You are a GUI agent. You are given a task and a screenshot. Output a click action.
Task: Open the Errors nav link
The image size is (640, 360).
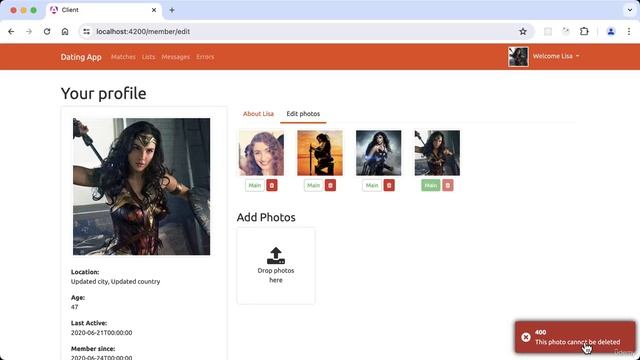click(x=205, y=57)
